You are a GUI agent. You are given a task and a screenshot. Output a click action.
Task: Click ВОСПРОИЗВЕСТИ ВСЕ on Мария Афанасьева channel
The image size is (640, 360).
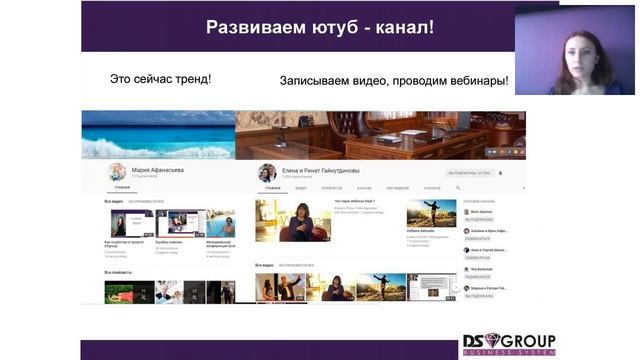point(146,202)
